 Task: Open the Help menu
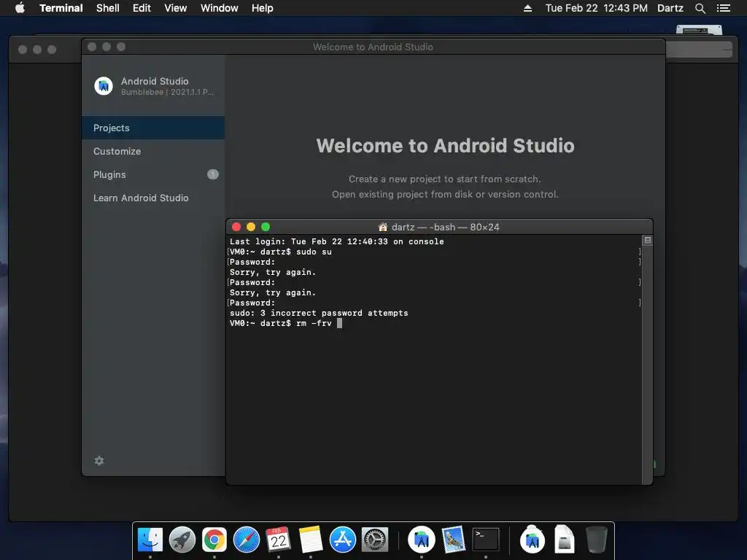point(263,8)
